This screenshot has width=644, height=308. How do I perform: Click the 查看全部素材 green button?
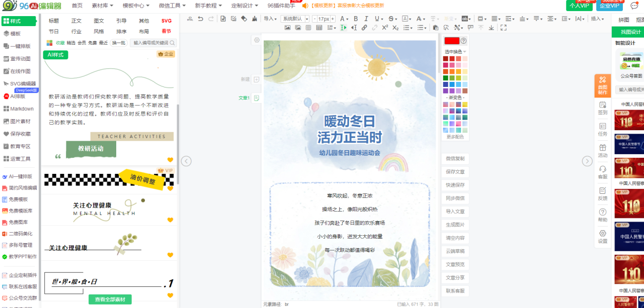click(x=110, y=299)
